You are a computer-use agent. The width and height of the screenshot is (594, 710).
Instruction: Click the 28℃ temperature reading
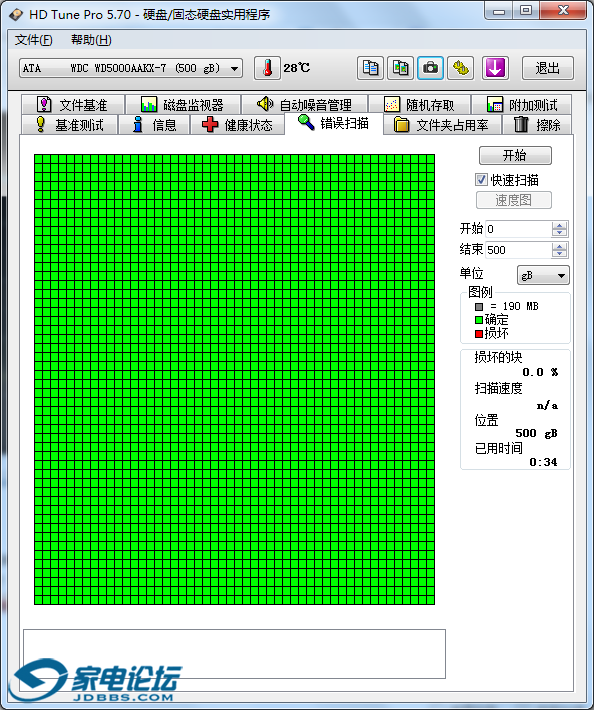click(297, 68)
